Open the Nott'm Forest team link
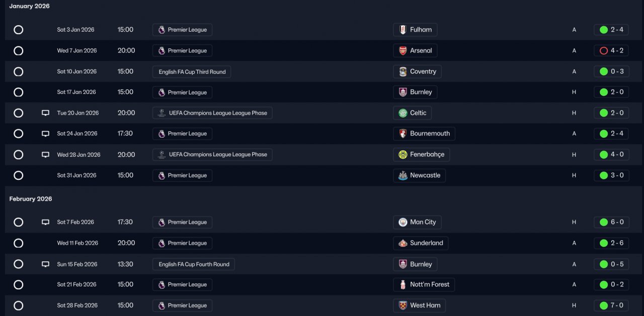The width and height of the screenshot is (644, 316). coord(424,285)
